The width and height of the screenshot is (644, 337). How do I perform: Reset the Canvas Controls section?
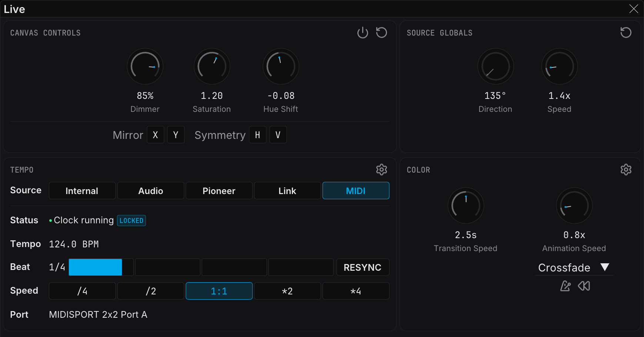tap(381, 33)
